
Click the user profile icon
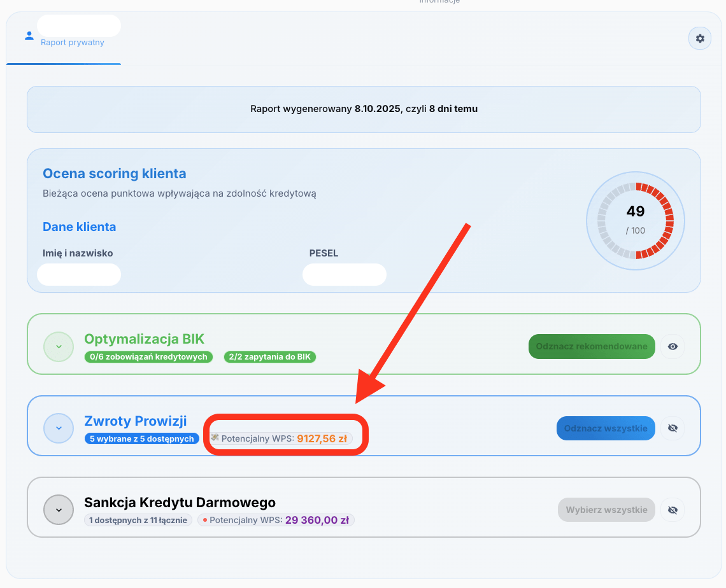29,36
